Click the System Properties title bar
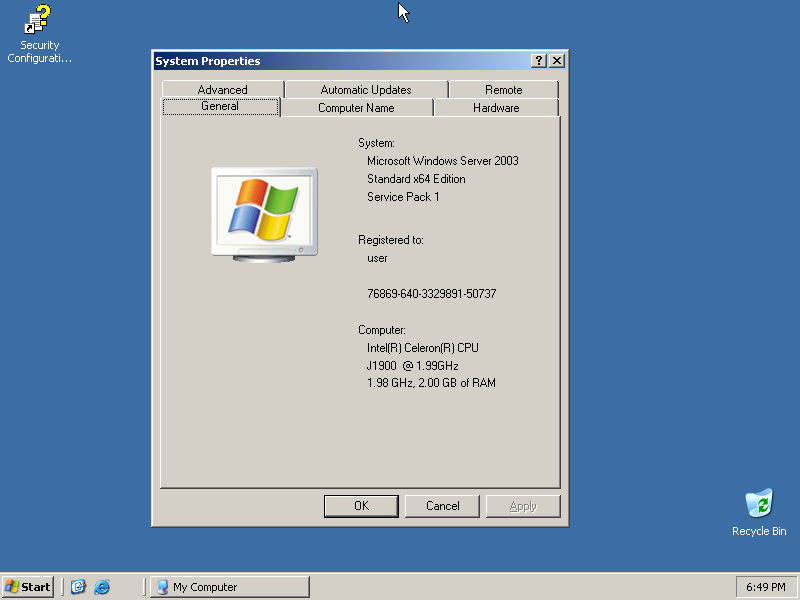 340,61
